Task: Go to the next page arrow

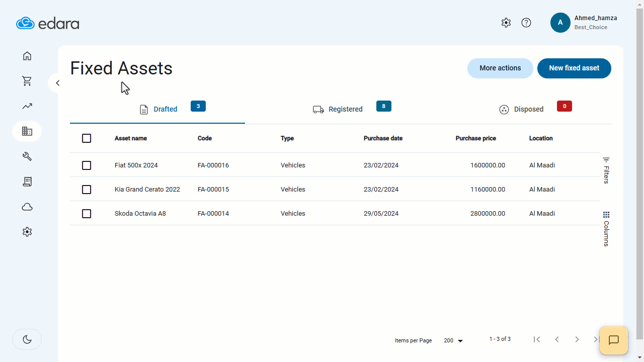Action: [x=577, y=339]
